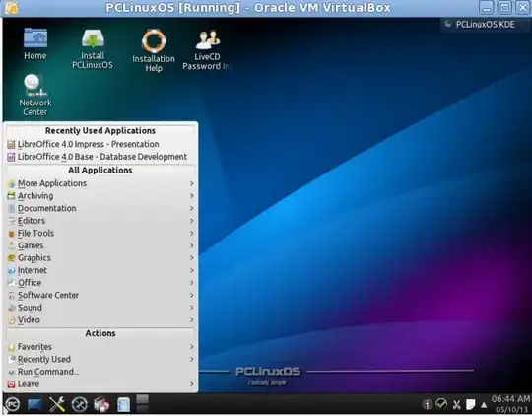Launch LibreOffice 4.0 Base - Database Development
The width and height of the screenshot is (532, 416).
pos(100,157)
